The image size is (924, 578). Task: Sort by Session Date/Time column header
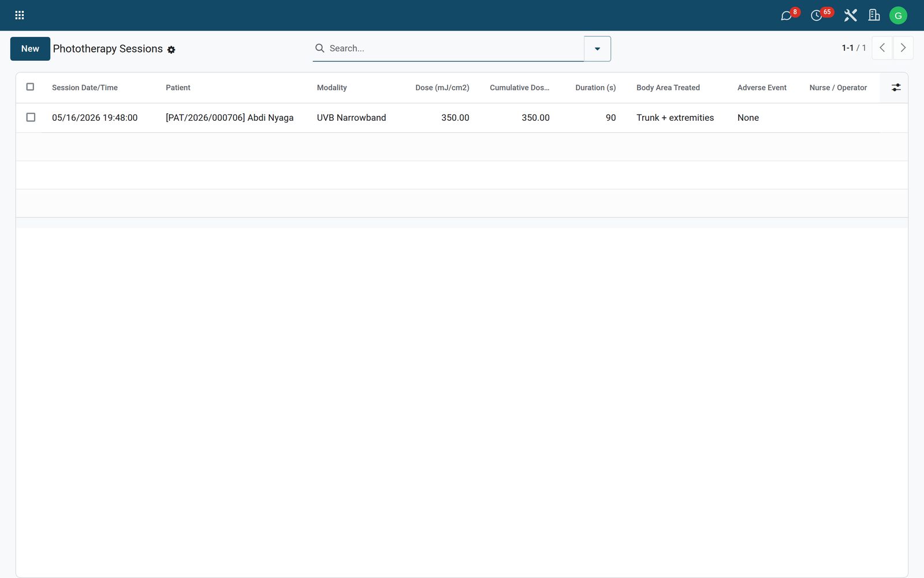coord(85,88)
